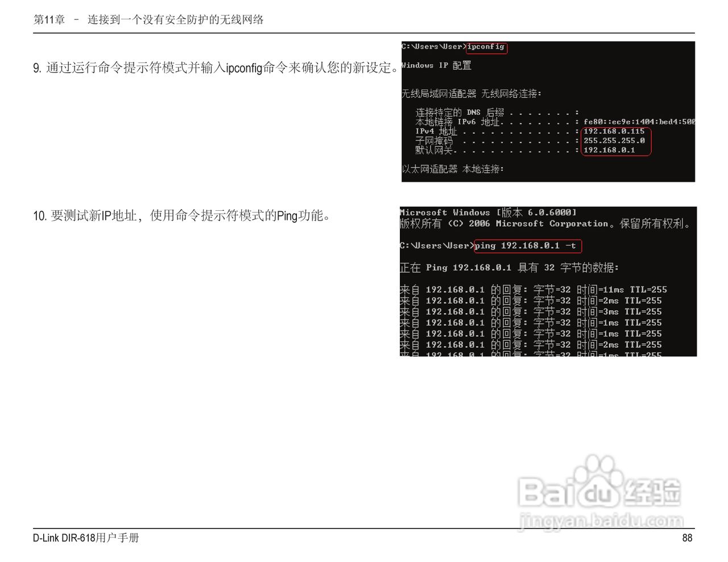Select the chapter 11 heading text
This screenshot has height=562, width=728.
[x=149, y=20]
